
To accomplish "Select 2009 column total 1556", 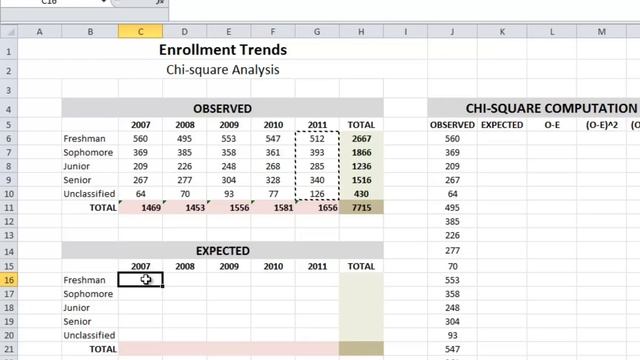I will [x=229, y=207].
